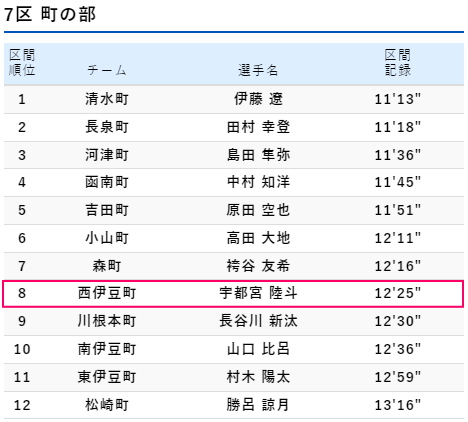The image size is (468, 422).
Task: Click the time 12'16"
Action: (x=398, y=266)
